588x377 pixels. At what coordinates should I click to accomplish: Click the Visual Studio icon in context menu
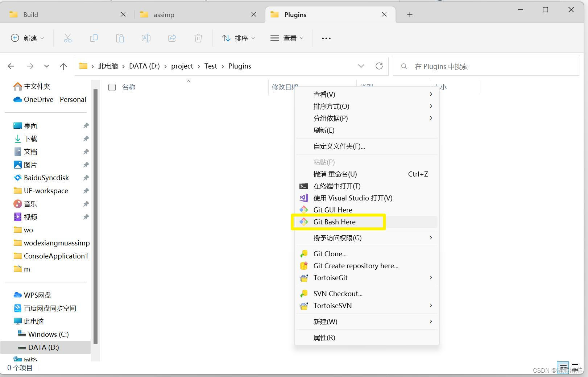click(304, 198)
